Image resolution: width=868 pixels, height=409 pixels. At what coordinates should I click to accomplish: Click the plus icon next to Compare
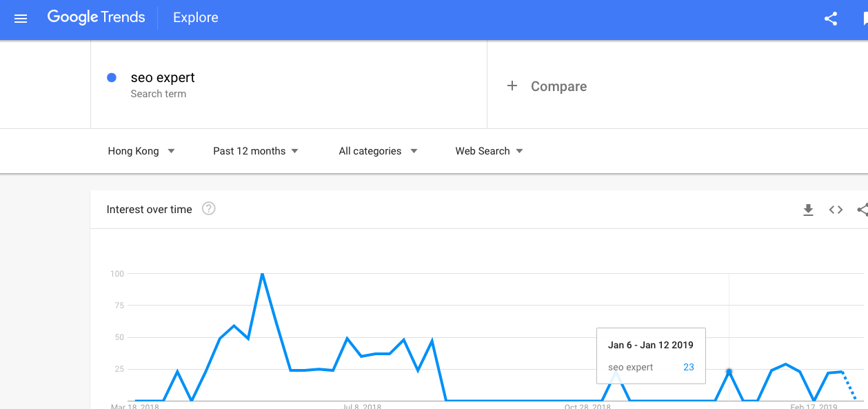point(512,86)
